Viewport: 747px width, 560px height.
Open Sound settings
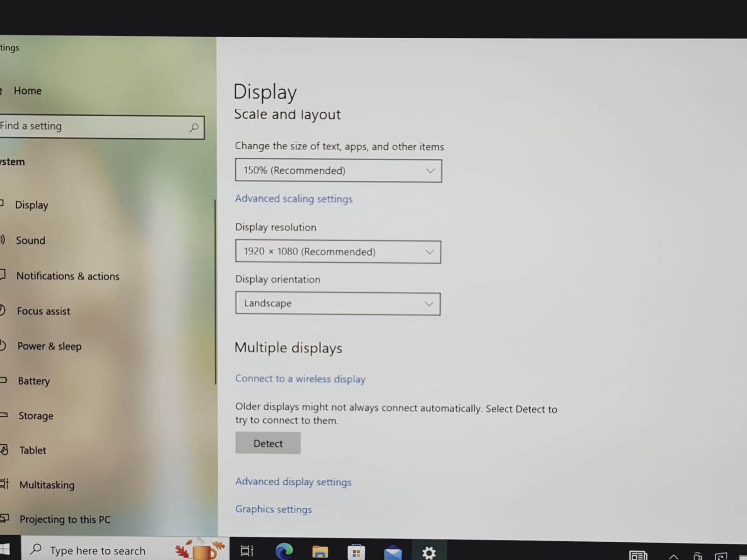point(30,240)
